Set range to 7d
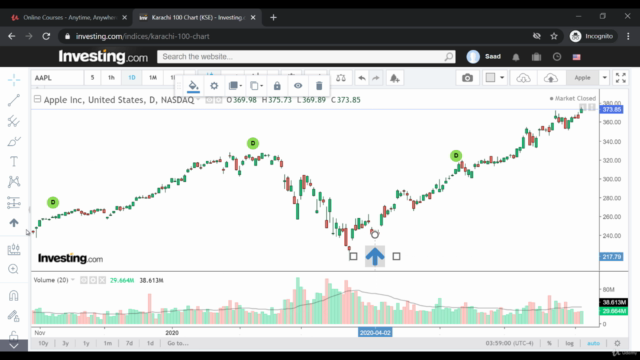 point(129,343)
